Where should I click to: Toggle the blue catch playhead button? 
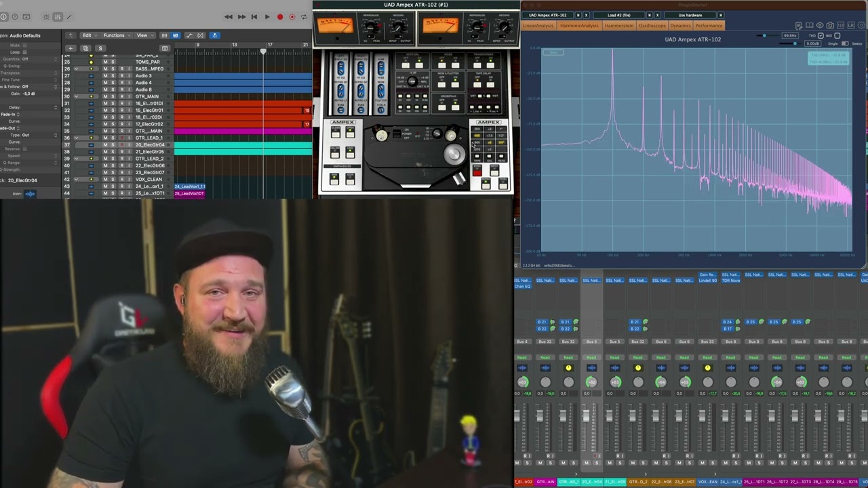tap(214, 35)
